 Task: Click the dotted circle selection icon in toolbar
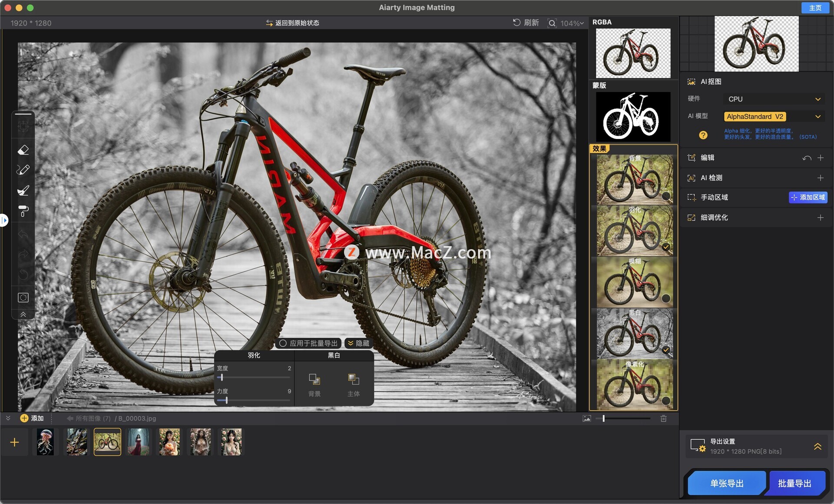coord(23,297)
